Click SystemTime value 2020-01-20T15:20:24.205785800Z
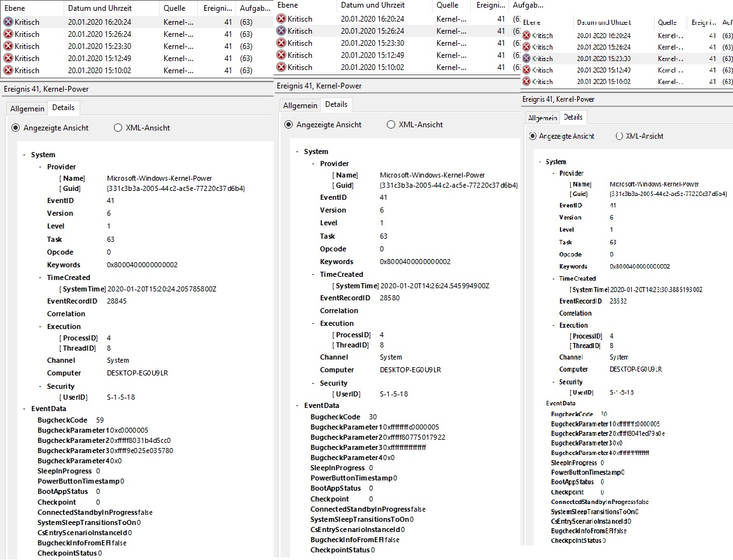Viewport: 733px width, 560px height. (x=162, y=289)
